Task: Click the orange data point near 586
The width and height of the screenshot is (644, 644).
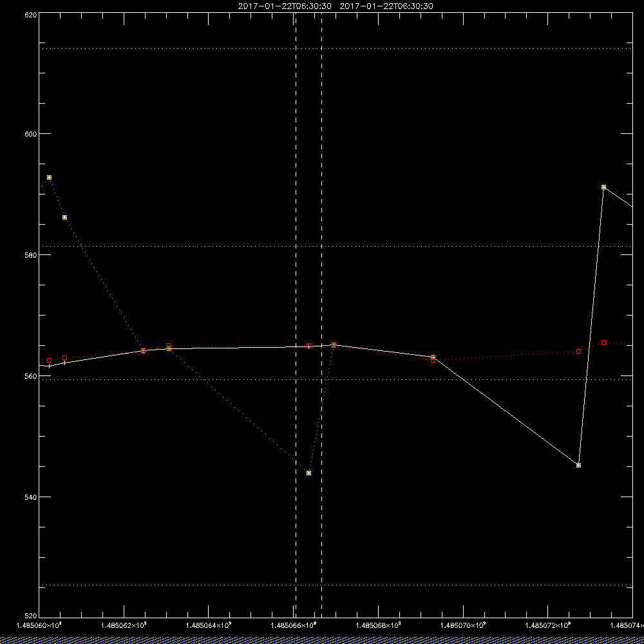Action: (x=64, y=217)
